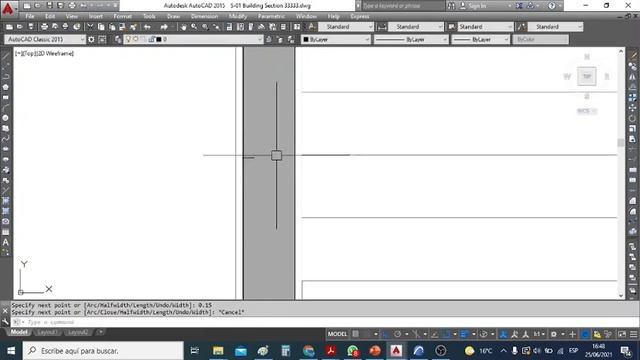640x360 pixels.
Task: Click the black color swatch in layer dropdown
Action: pyautogui.click(x=159, y=39)
